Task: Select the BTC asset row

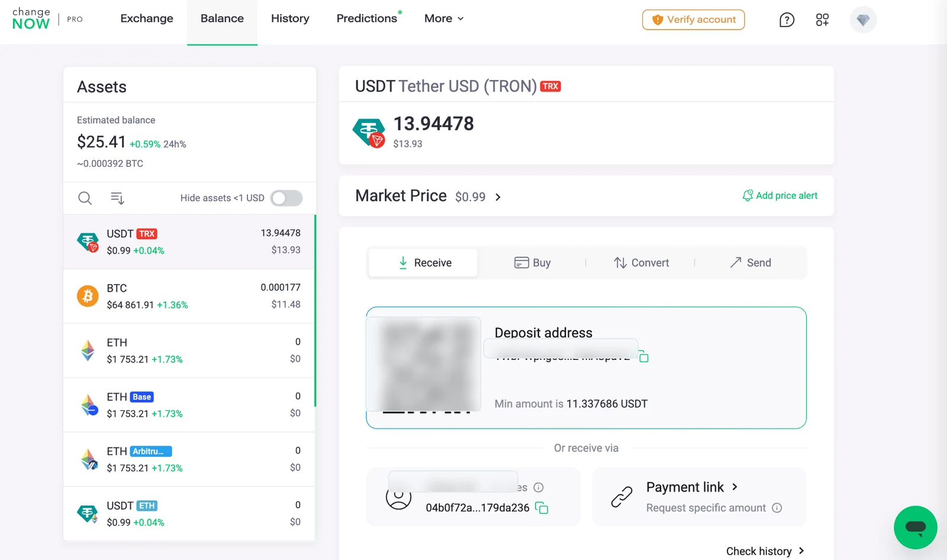Action: [x=189, y=296]
